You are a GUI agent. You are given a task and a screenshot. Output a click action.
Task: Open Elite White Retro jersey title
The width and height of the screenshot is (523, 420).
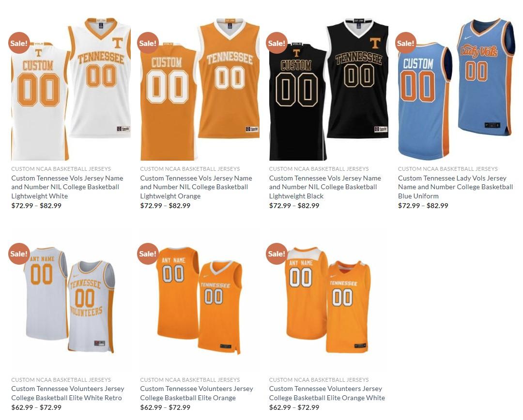coord(68,393)
